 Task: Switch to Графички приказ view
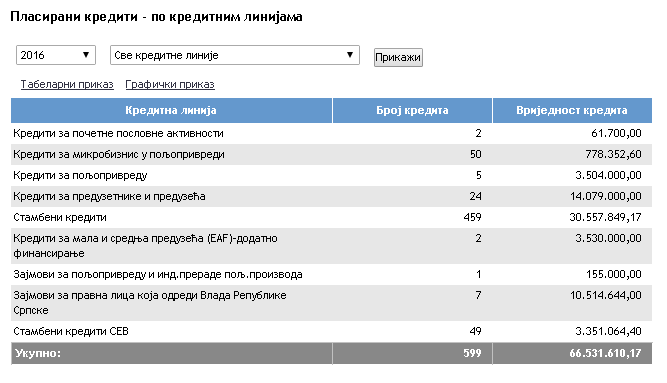pyautogui.click(x=170, y=84)
